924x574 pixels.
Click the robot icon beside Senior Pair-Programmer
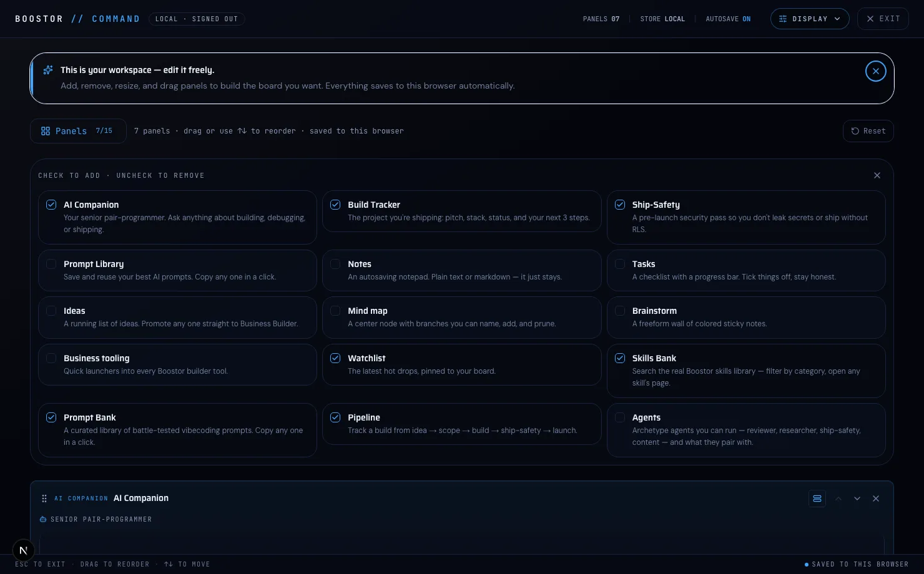pos(43,519)
